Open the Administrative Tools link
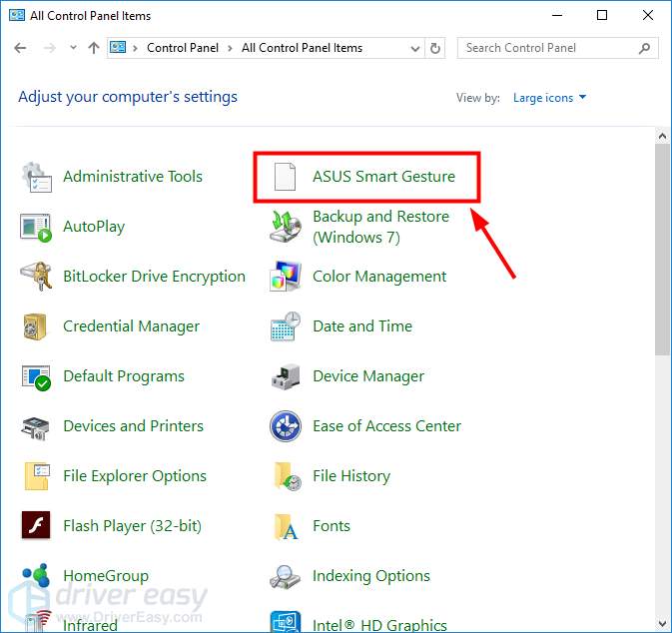The image size is (672, 633). 133,177
